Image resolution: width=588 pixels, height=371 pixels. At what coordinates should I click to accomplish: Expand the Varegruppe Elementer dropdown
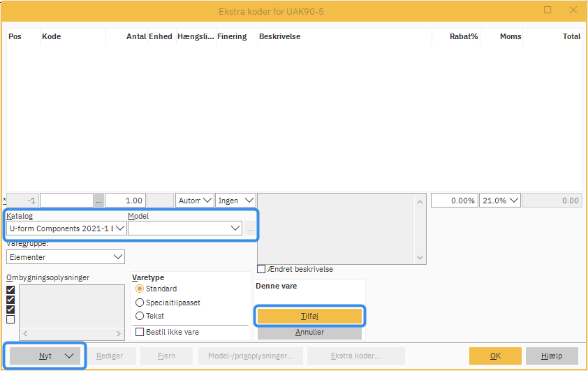click(117, 257)
